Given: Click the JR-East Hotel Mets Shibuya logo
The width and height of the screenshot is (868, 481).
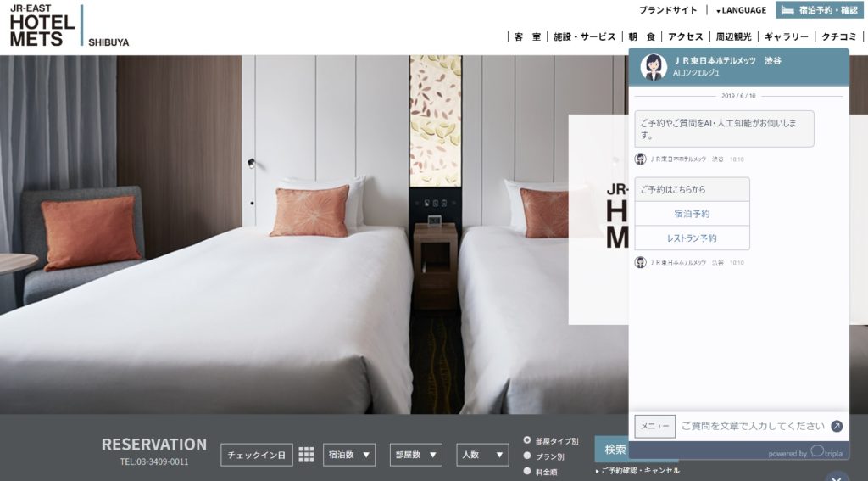Looking at the screenshot, I should [68, 25].
